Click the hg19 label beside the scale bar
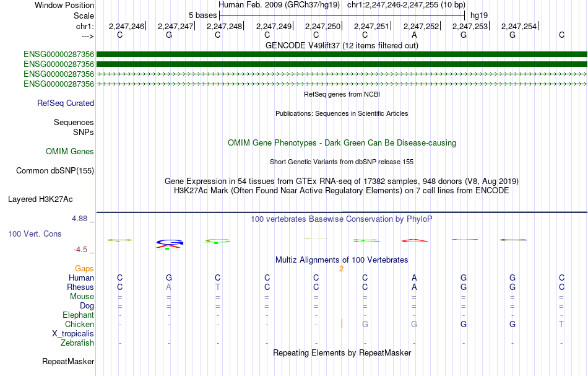 [479, 15]
